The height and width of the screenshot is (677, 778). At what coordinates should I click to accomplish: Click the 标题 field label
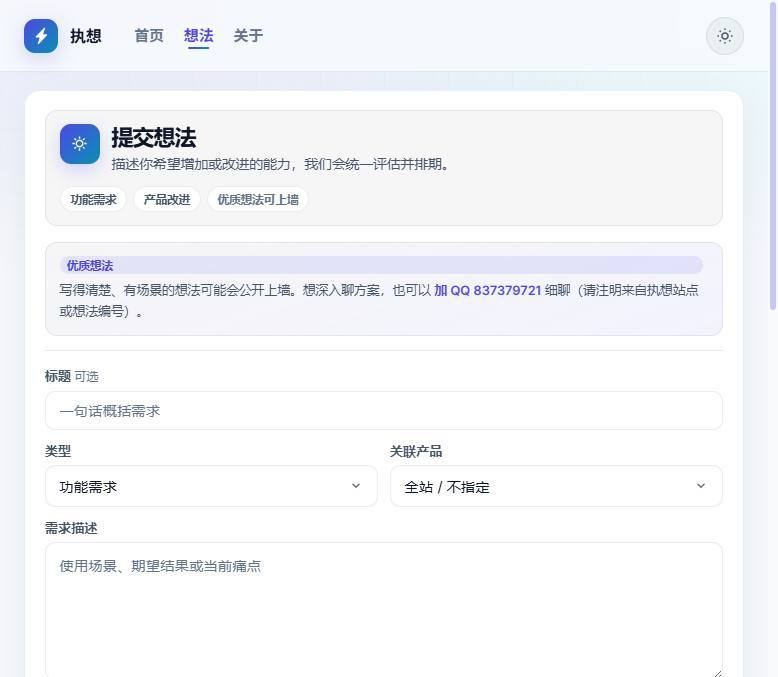pyautogui.click(x=58, y=376)
